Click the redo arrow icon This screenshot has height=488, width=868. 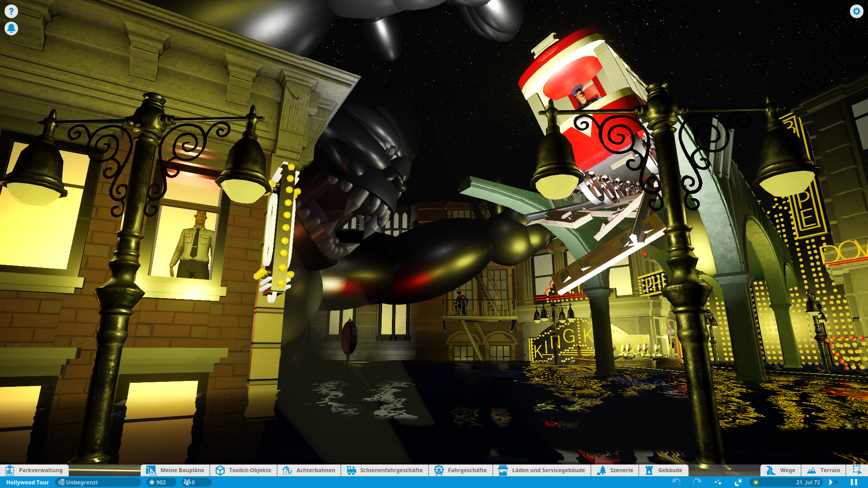pos(697,482)
